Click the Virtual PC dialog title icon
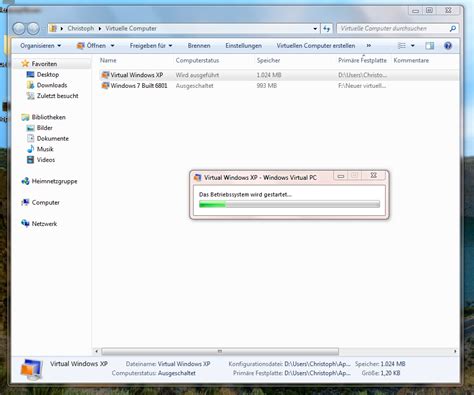Image resolution: width=474 pixels, height=395 pixels. coord(198,177)
